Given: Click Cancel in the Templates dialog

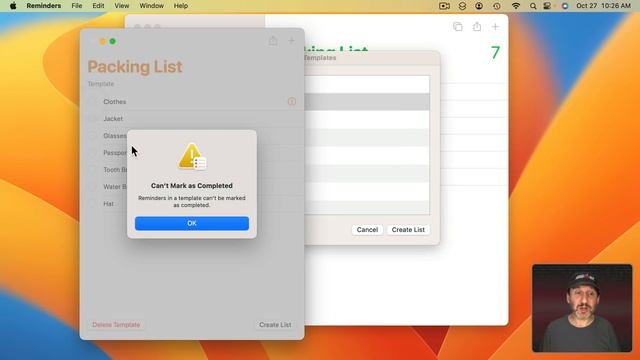Looking at the screenshot, I should (x=367, y=230).
